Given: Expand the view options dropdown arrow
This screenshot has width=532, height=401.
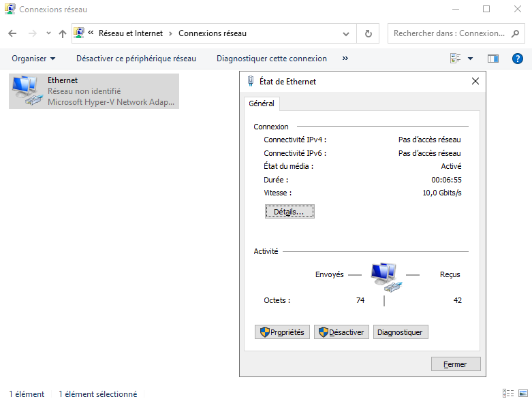Looking at the screenshot, I should [470, 59].
